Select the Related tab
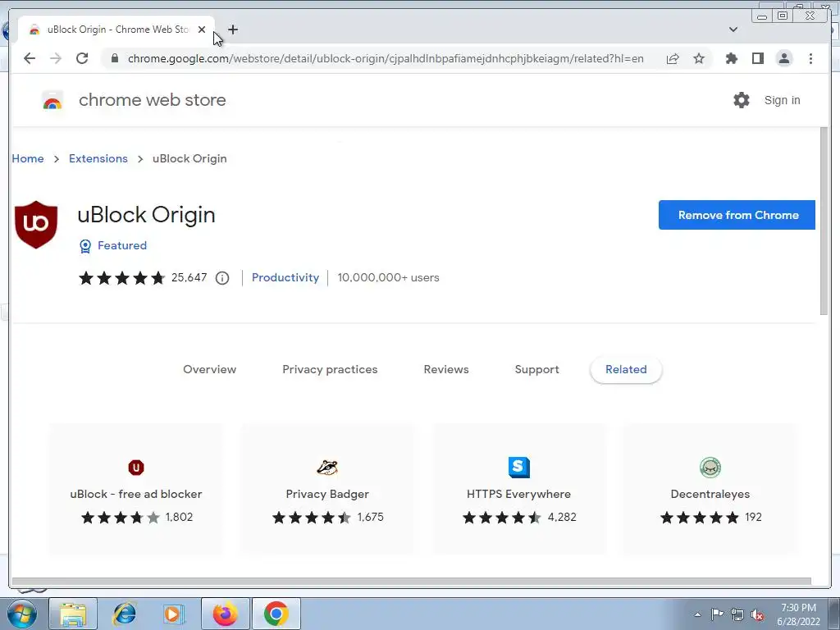The width and height of the screenshot is (840, 630). coord(626,369)
